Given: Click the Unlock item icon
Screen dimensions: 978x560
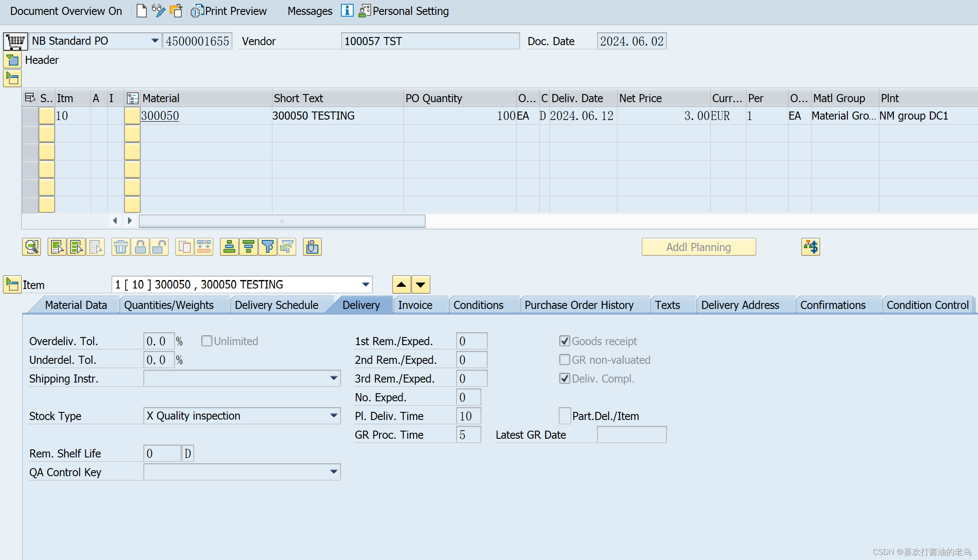Looking at the screenshot, I should pos(160,247).
